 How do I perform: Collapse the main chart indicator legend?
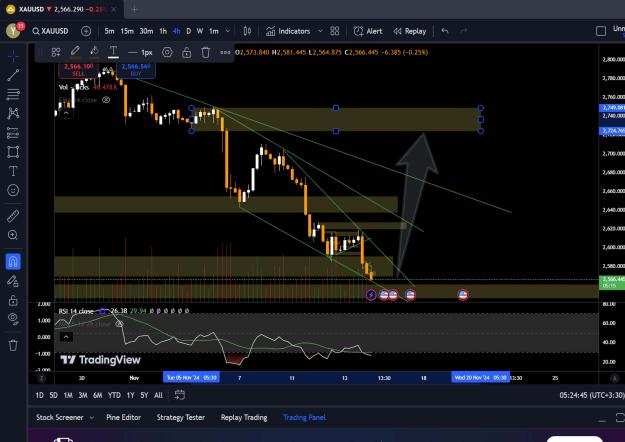click(66, 114)
